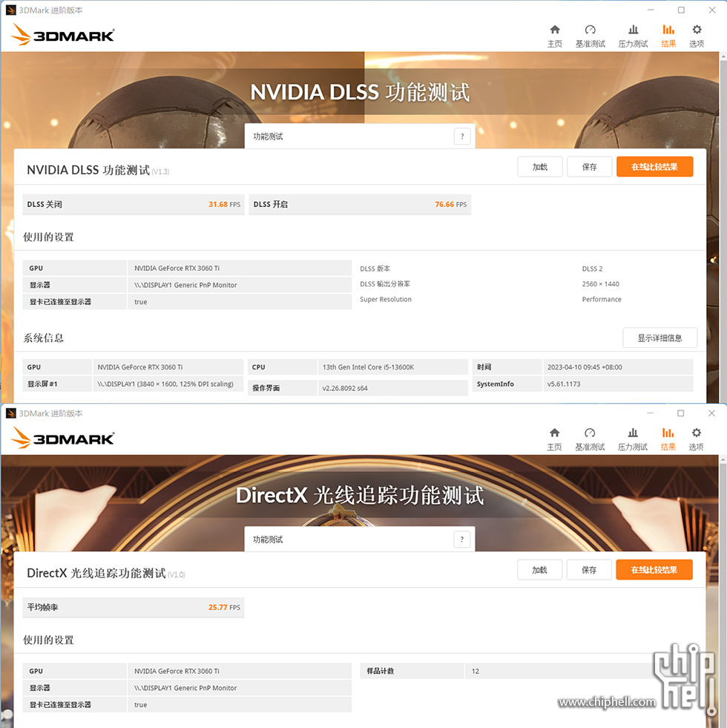Close the top 3DMark window
This screenshot has height=728, width=727.
click(x=711, y=10)
